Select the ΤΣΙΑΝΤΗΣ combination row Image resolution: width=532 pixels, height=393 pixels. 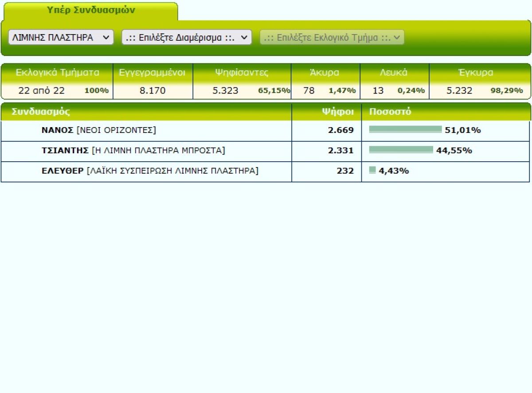(265, 151)
